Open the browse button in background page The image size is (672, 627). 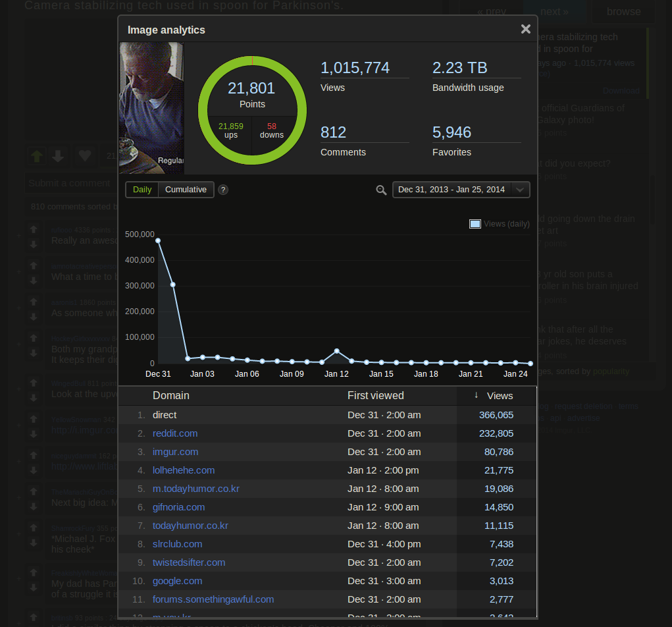click(x=623, y=12)
